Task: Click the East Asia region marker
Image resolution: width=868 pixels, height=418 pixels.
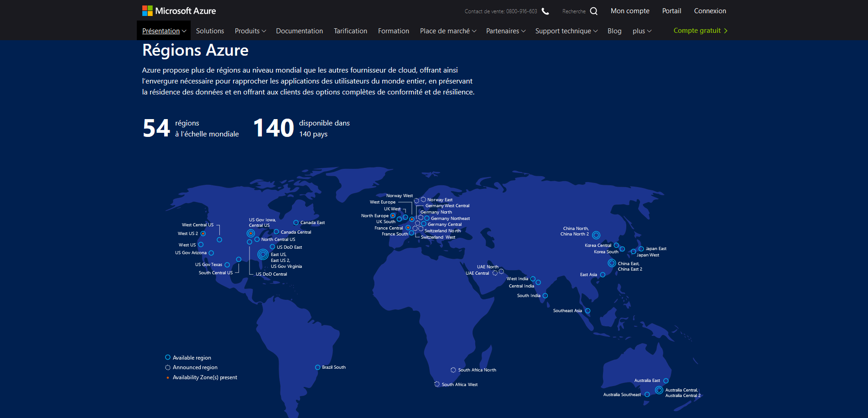Action: click(x=603, y=275)
